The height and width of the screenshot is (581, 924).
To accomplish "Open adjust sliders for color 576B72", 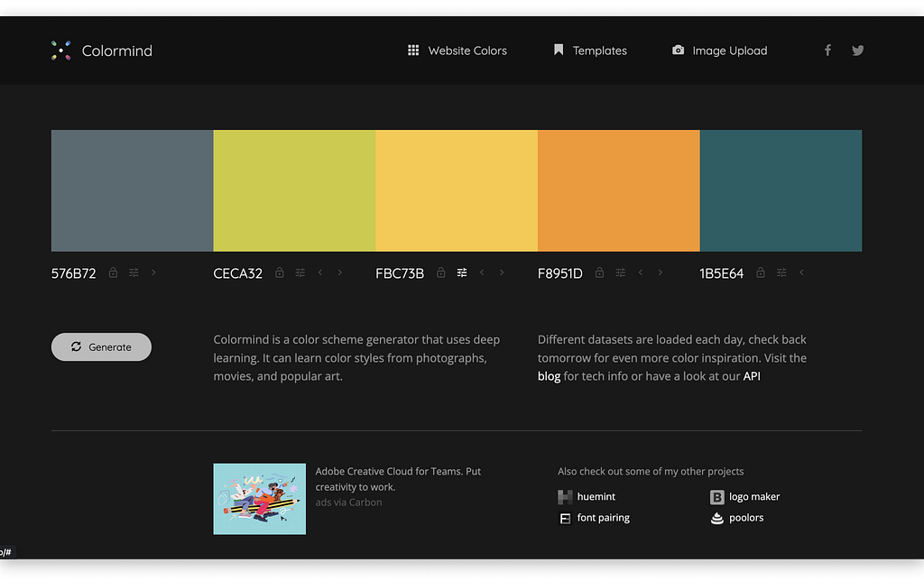I will pyautogui.click(x=134, y=272).
